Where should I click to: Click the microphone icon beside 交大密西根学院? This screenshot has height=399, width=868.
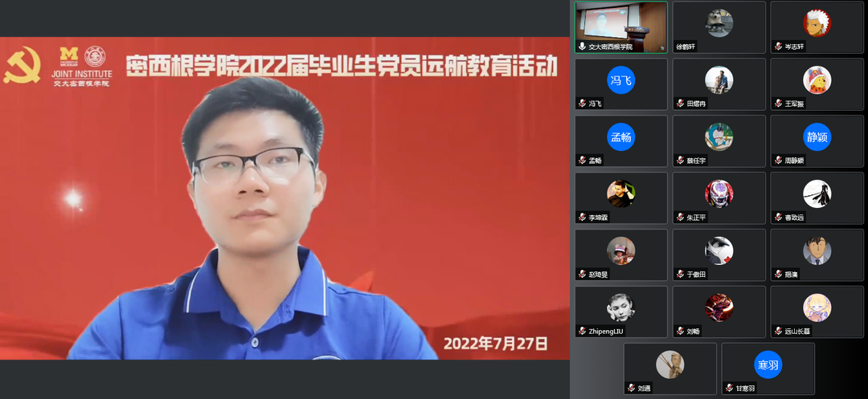click(x=583, y=47)
